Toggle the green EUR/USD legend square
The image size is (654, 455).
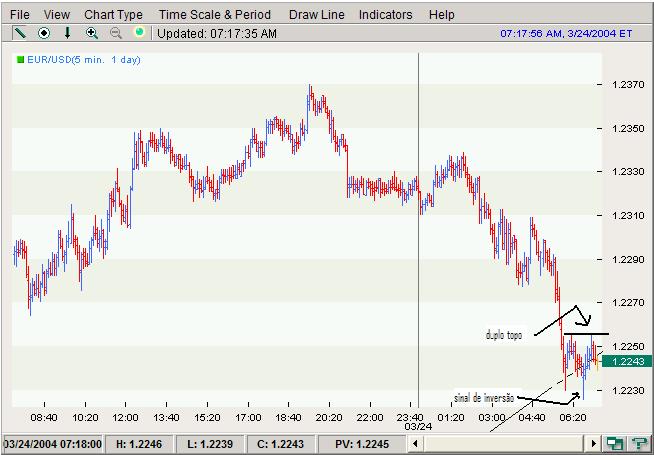pos(20,60)
